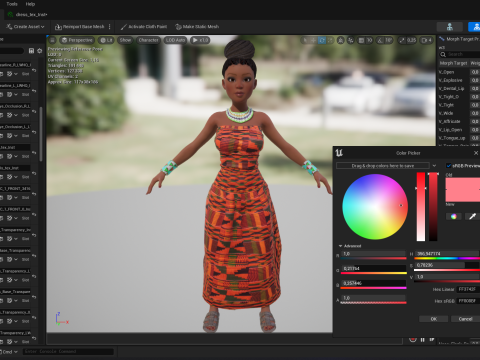Viewport: 480px width, 360px height.
Task: Select the V_Dental_Lip morph target
Action: pyautogui.click(x=451, y=89)
